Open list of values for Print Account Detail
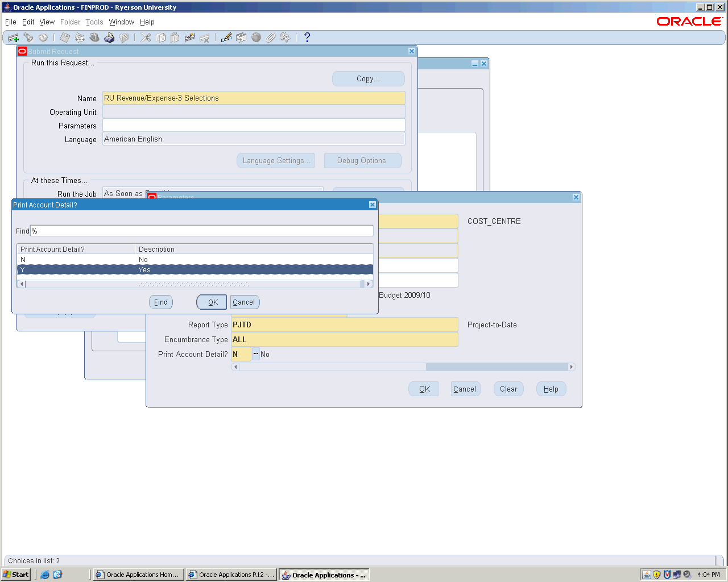728x582 pixels. click(256, 354)
